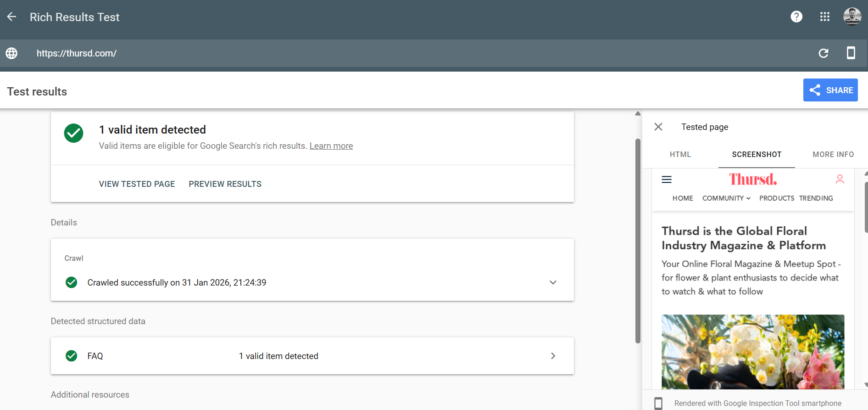This screenshot has width=868, height=410.
Task: Click the FAQ row label
Action: (x=95, y=356)
